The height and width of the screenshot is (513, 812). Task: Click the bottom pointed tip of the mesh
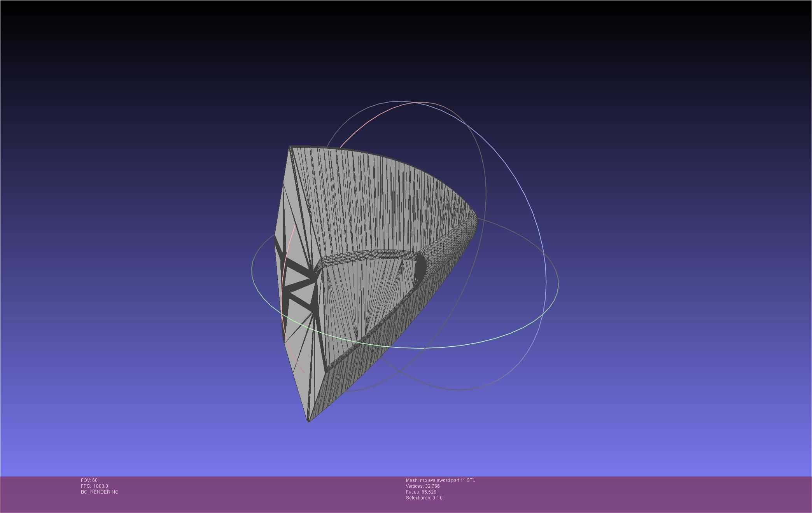(309, 421)
